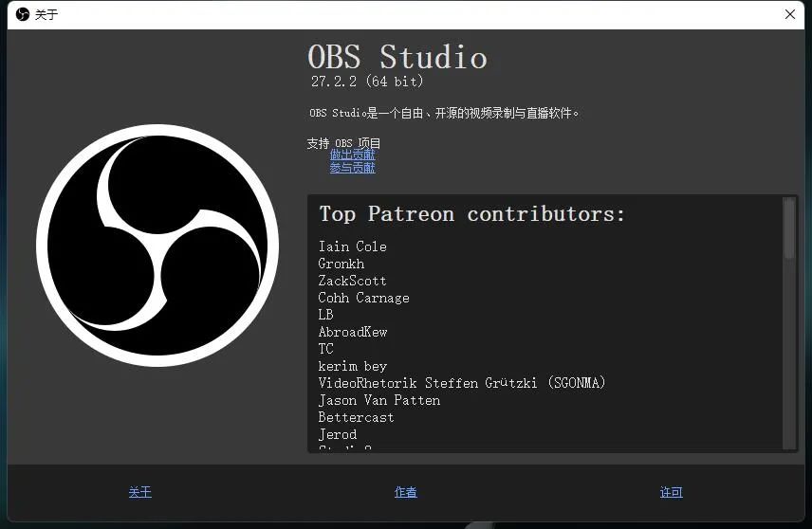This screenshot has width=812, height=529.
Task: Select contributor Iain Cole
Action: [352, 246]
